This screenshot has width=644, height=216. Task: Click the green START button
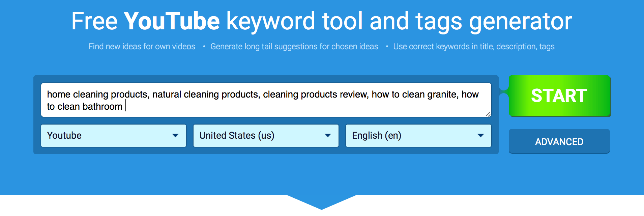[559, 96]
